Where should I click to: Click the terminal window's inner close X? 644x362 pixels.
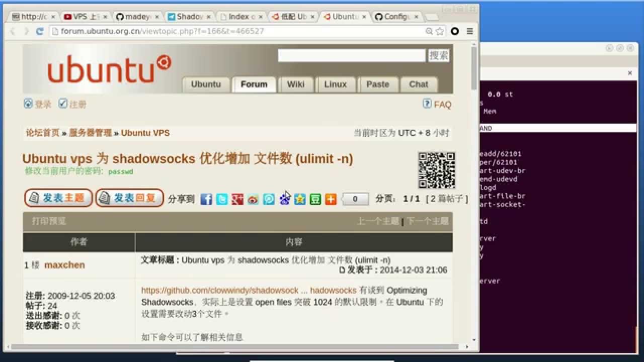[629, 73]
